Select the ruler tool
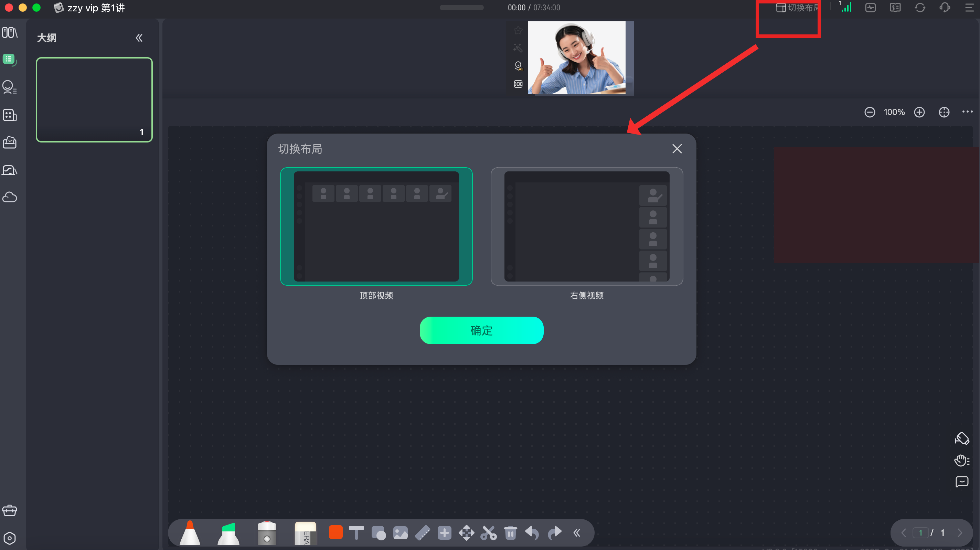This screenshot has width=980, height=550. (x=422, y=533)
